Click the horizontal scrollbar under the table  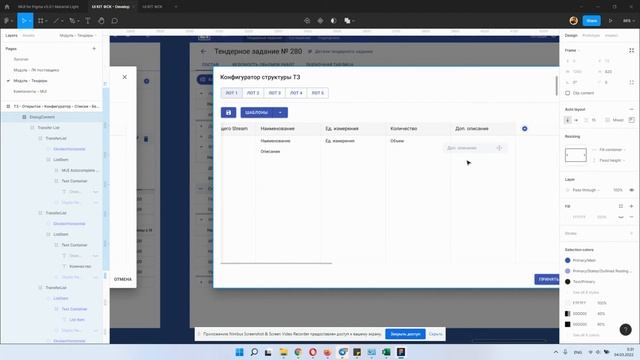pos(276,263)
